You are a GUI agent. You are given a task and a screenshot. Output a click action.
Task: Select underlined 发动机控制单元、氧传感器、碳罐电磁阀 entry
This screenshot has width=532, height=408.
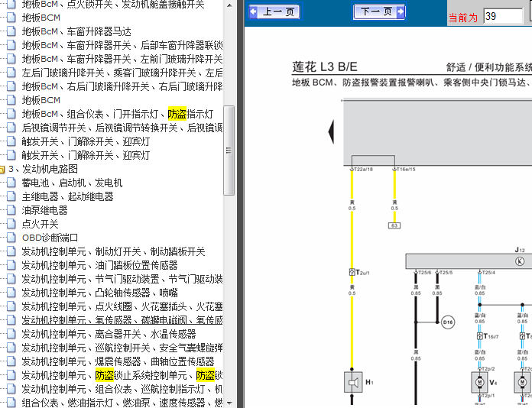pos(122,320)
